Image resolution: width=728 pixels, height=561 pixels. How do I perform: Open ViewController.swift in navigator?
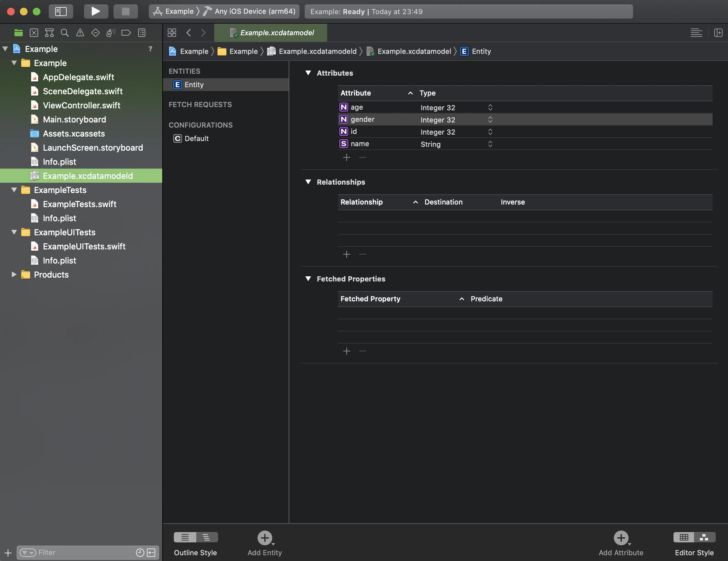[x=81, y=105]
